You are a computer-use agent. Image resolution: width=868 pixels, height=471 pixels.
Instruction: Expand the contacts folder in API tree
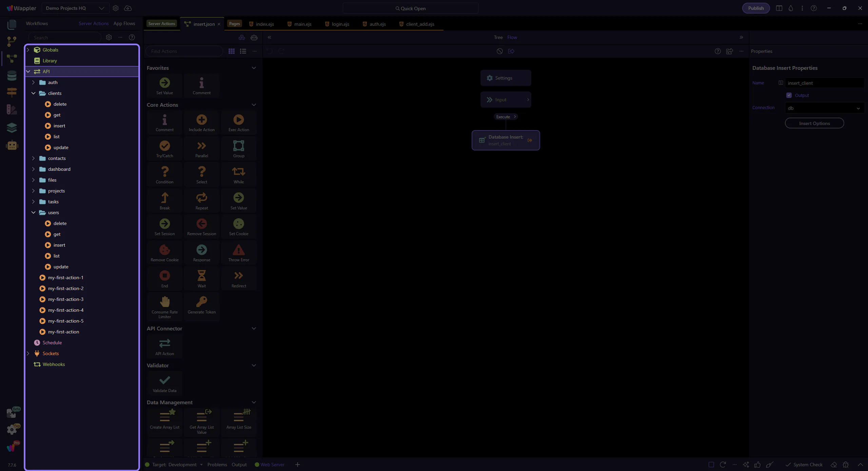tap(33, 158)
